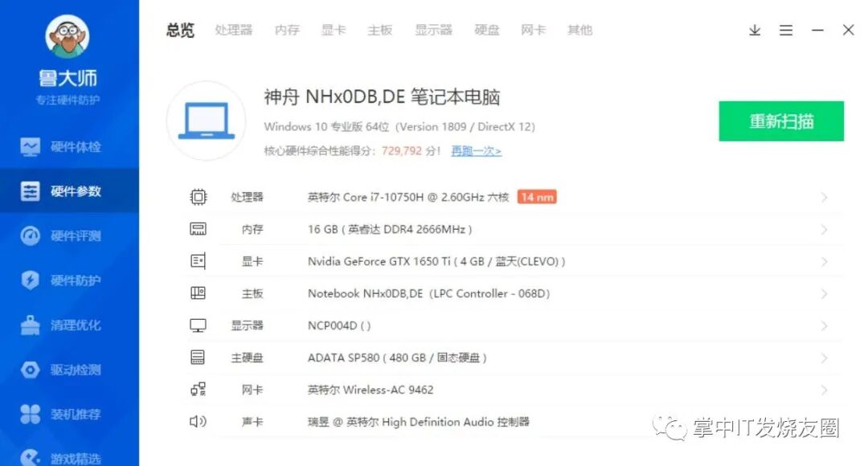
Task: Click the graphics card icon
Action: pos(199,261)
